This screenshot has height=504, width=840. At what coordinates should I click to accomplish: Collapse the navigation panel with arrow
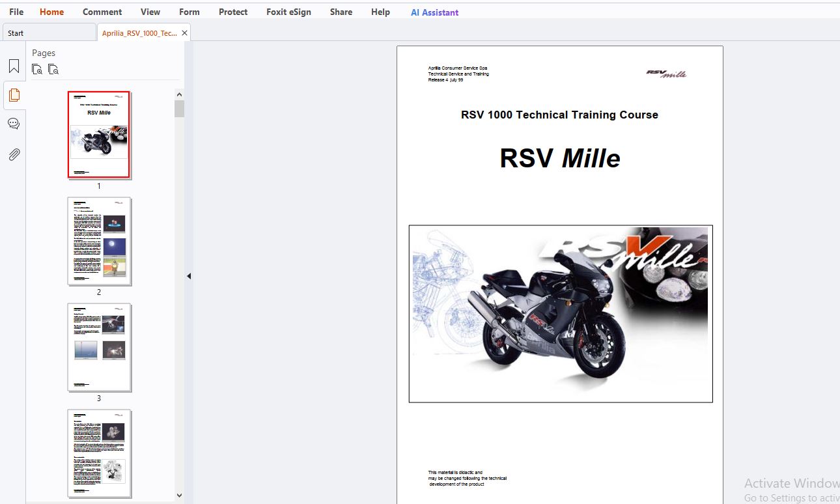189,276
